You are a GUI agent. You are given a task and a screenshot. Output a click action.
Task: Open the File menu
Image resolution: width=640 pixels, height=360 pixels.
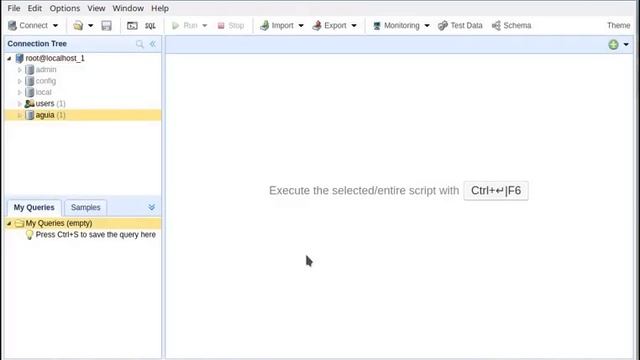point(14,8)
